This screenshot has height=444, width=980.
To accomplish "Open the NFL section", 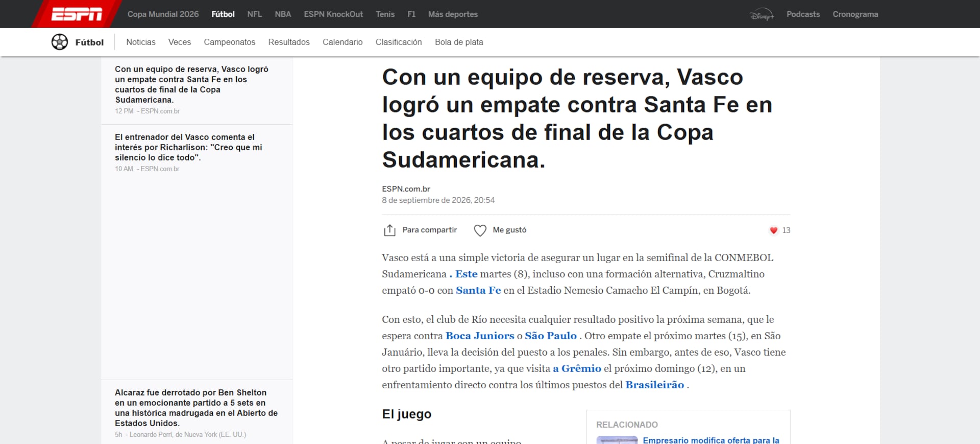I will coord(255,14).
